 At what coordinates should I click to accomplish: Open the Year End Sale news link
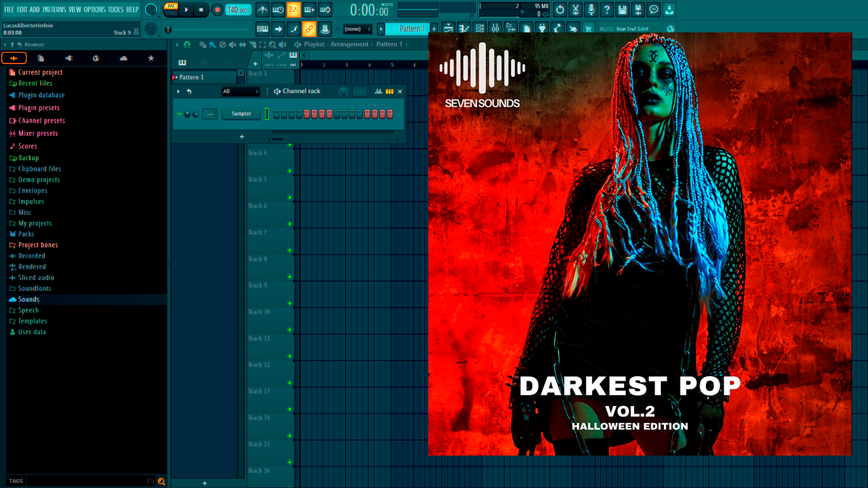(x=632, y=29)
